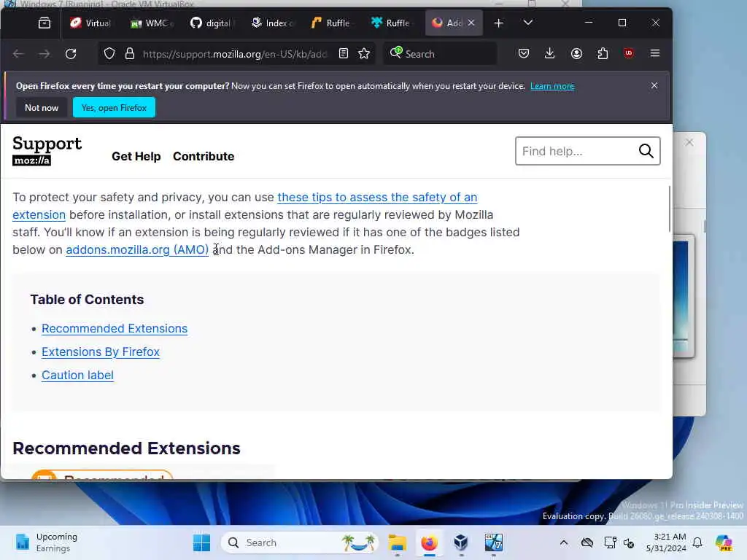Open File Explorer from taskbar

pos(397,542)
